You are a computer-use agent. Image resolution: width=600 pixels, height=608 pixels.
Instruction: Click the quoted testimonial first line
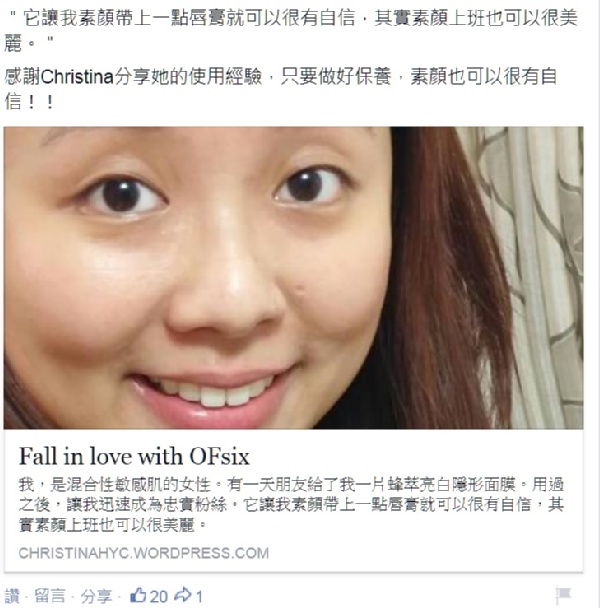tap(293, 19)
